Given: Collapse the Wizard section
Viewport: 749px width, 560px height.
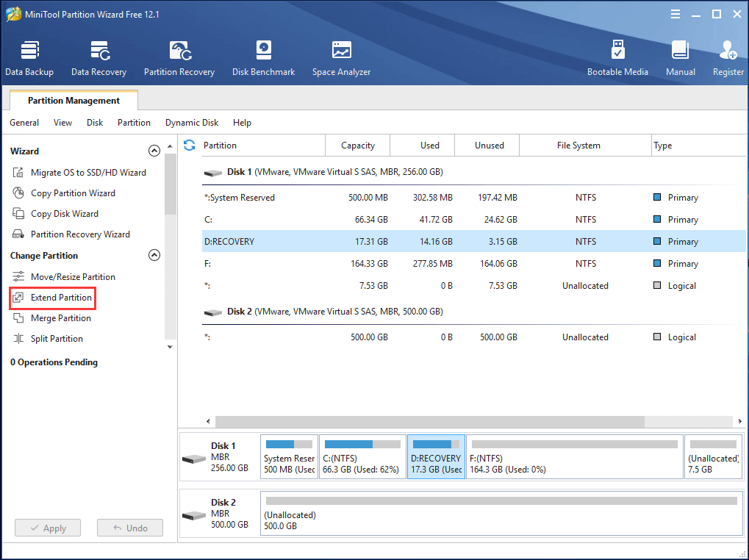Looking at the screenshot, I should pyautogui.click(x=154, y=151).
